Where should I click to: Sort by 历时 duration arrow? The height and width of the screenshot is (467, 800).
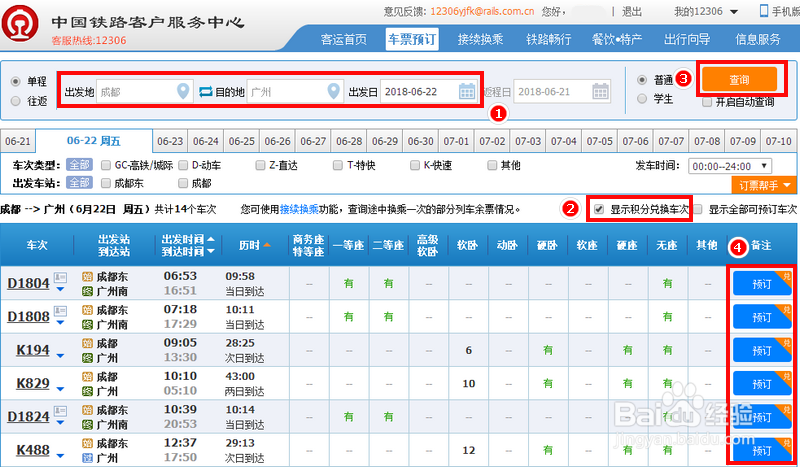pyautogui.click(x=266, y=245)
